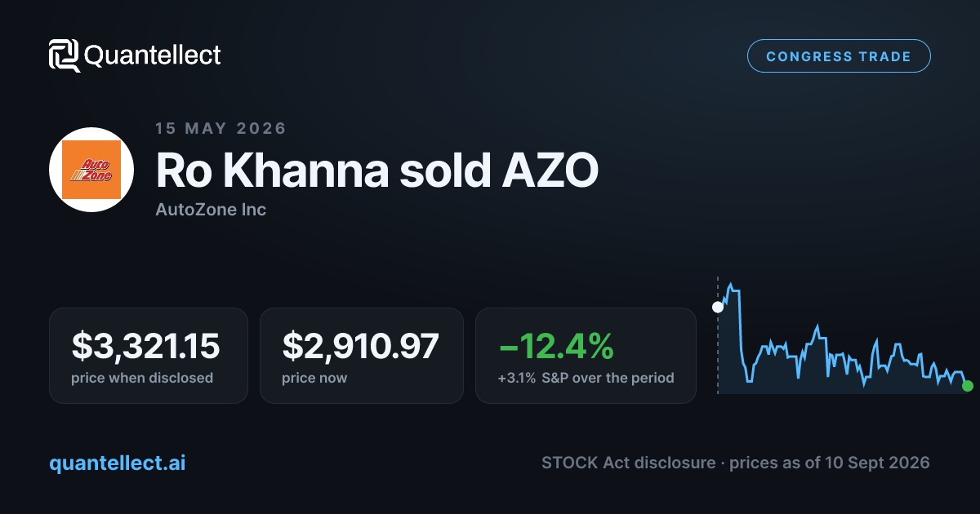980x514 pixels.
Task: Select the $3,321.15 price when disclosed card
Action: pos(149,356)
